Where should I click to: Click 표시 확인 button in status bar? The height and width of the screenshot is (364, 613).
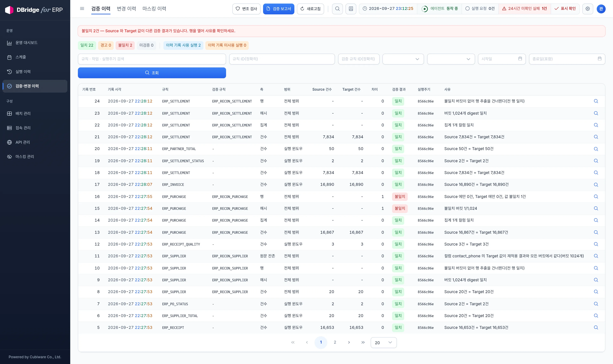click(565, 9)
